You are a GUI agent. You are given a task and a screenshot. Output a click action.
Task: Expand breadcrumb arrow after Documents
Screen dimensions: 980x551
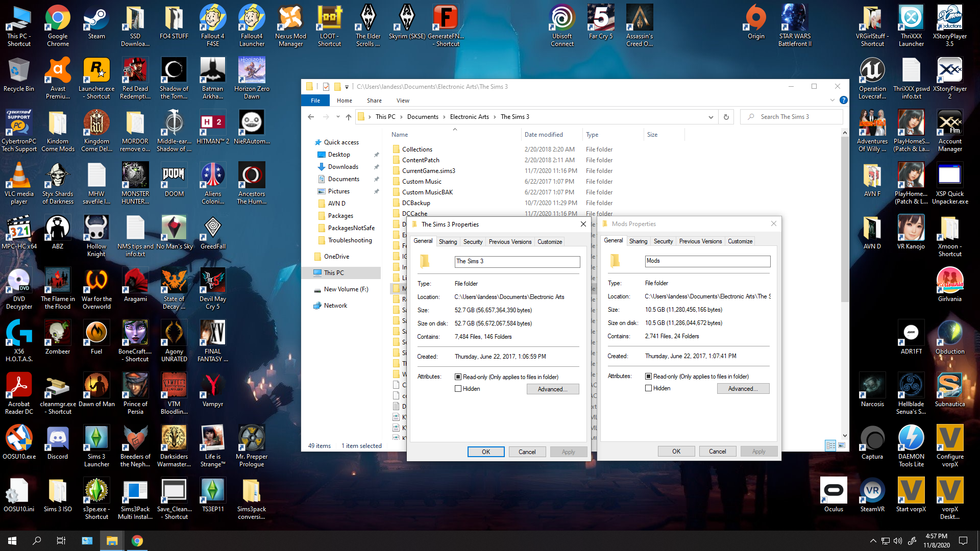(444, 117)
